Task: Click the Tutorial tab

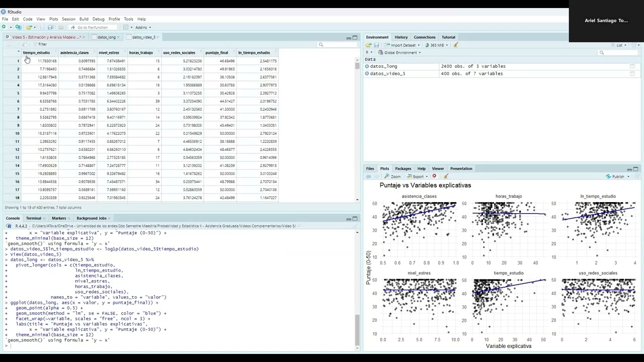Action: [x=448, y=37]
